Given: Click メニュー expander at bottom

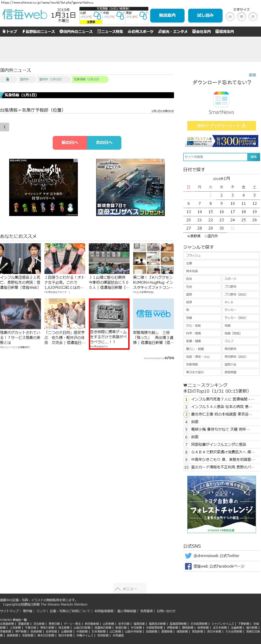Looking at the screenshot, I should (x=130, y=589).
